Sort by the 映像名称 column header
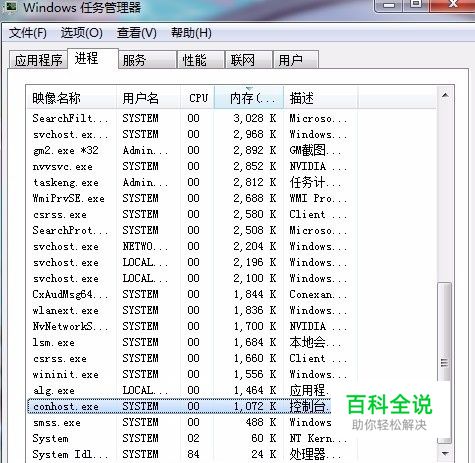This screenshot has height=463, width=475. [x=71, y=98]
